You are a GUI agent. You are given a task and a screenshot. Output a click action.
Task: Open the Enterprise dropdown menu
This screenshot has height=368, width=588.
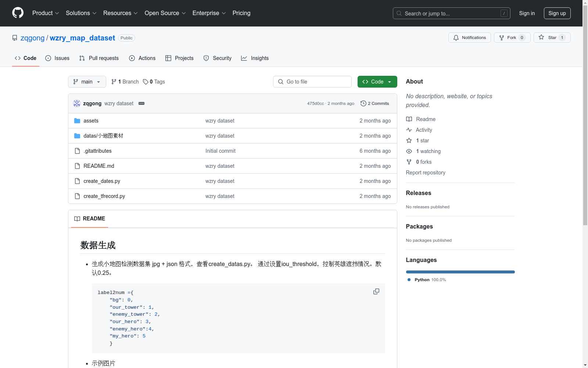(x=209, y=13)
